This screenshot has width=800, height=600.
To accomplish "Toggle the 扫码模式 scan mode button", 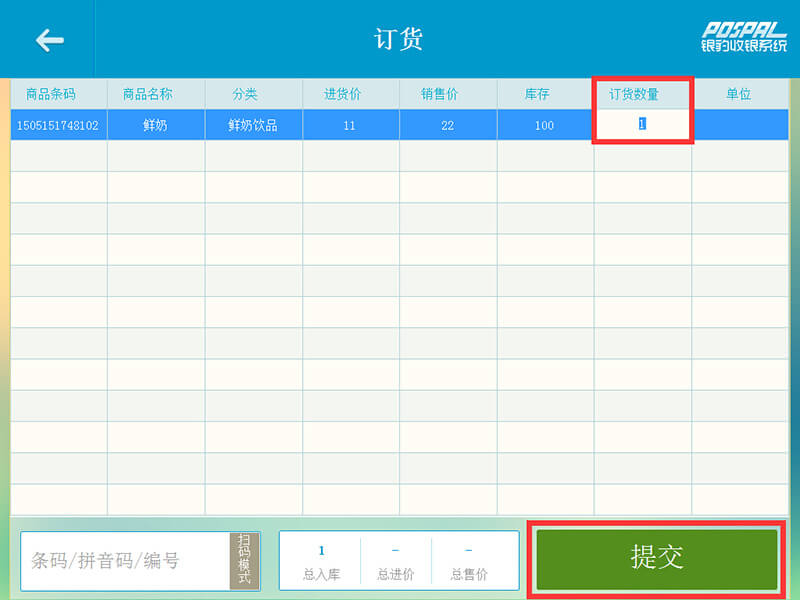I will 244,560.
